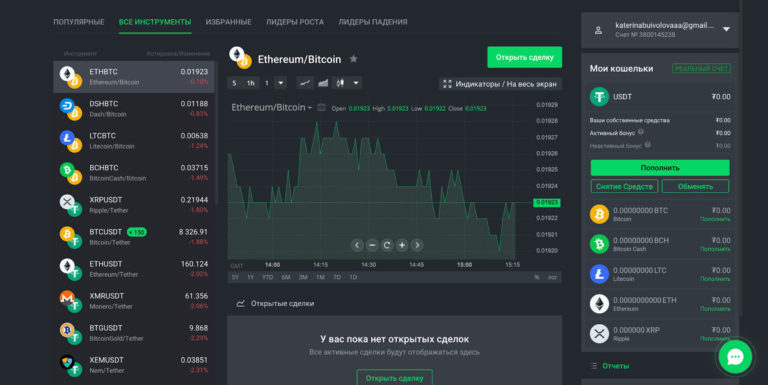The image size is (768, 385).
Task: Select the 3M time range
Action: click(303, 277)
